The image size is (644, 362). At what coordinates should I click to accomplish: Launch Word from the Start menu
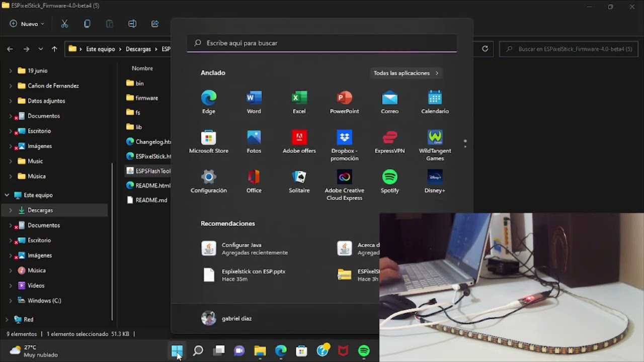tap(254, 102)
